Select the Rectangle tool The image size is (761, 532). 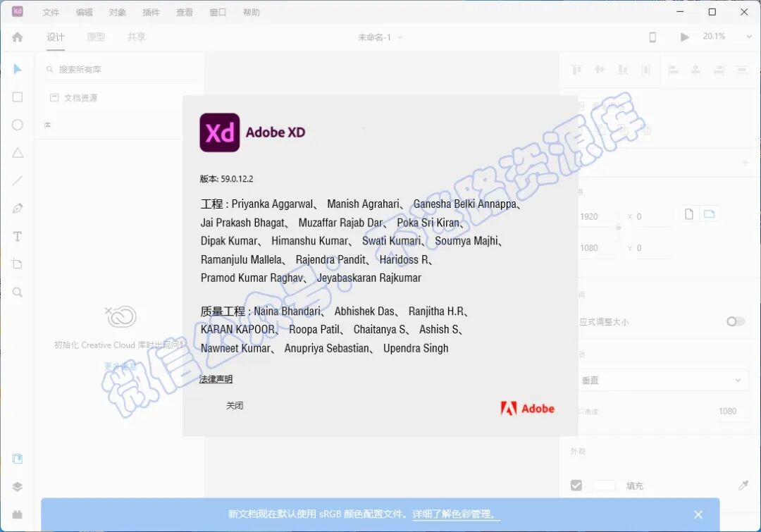pyautogui.click(x=18, y=97)
